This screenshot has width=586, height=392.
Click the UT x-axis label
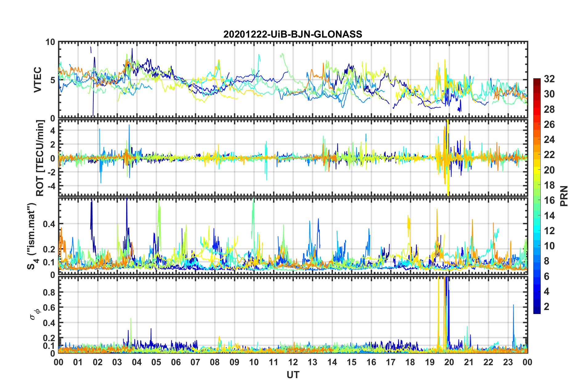click(293, 375)
